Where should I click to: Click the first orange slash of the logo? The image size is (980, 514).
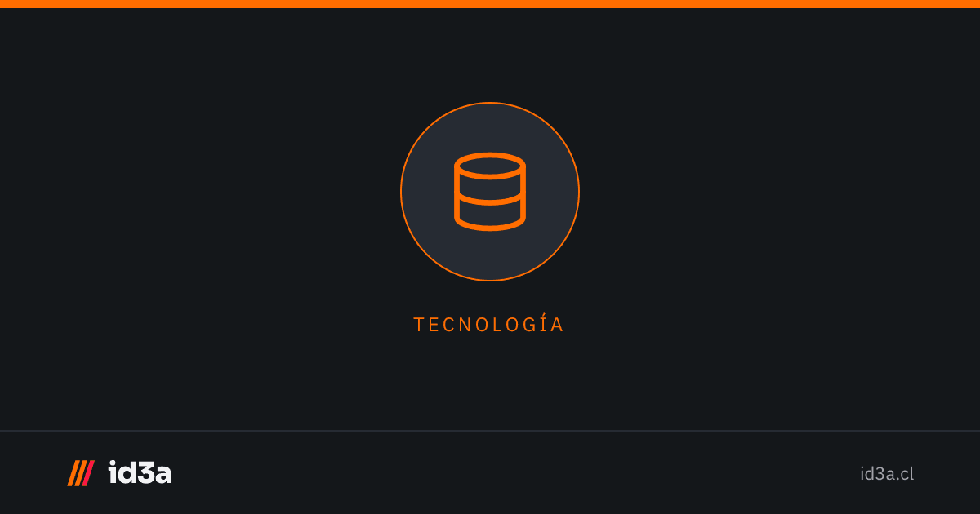click(x=72, y=473)
